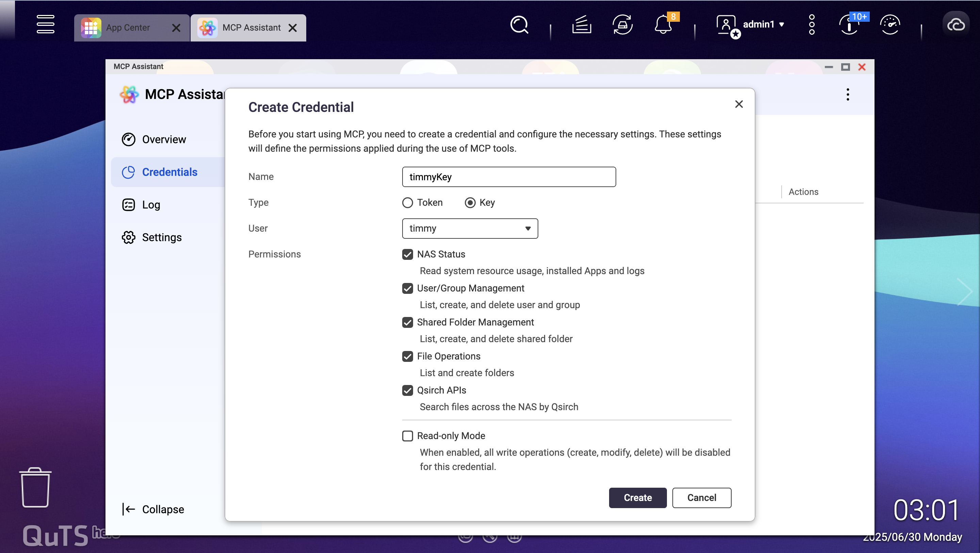This screenshot has width=980, height=553.
Task: Open the notification bell with badge
Action: tap(663, 25)
